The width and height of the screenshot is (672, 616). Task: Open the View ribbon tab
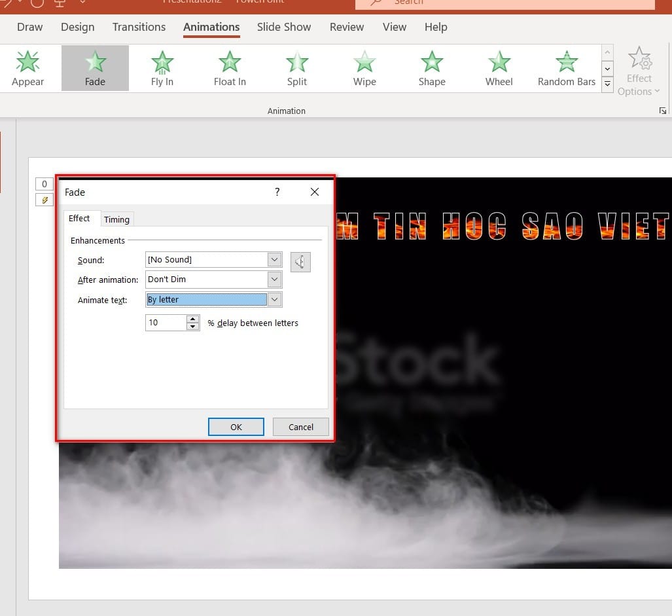pyautogui.click(x=395, y=27)
